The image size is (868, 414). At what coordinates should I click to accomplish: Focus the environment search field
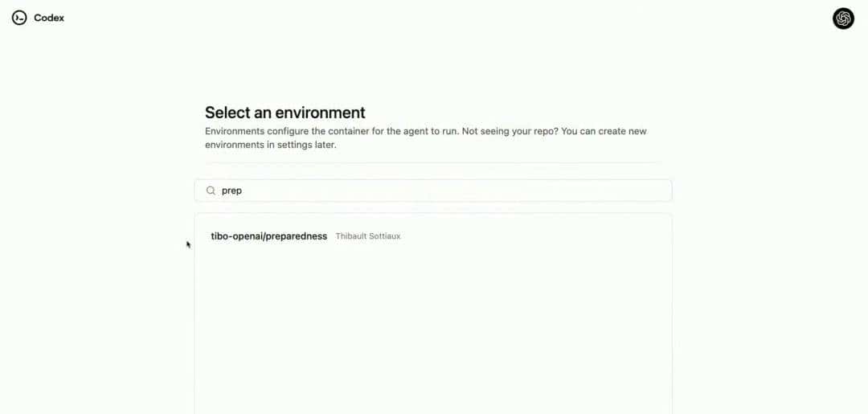click(x=434, y=191)
